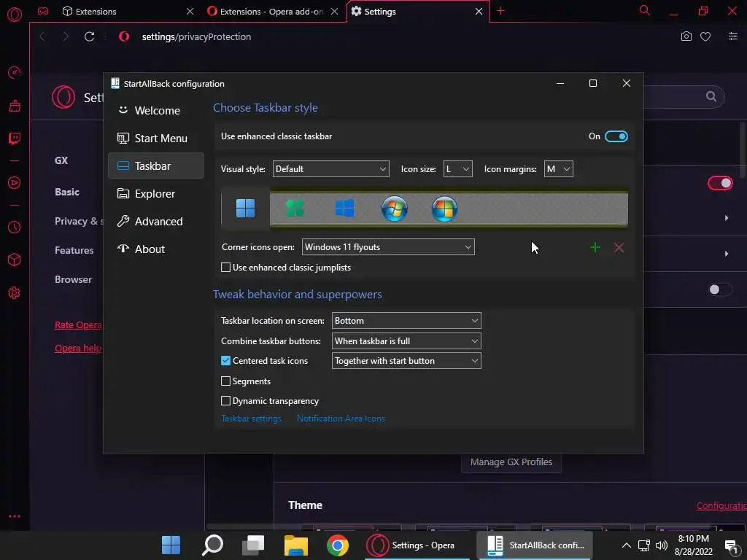Open the Visual style dropdown
Viewport: 747px width, 560px height.
tap(330, 169)
